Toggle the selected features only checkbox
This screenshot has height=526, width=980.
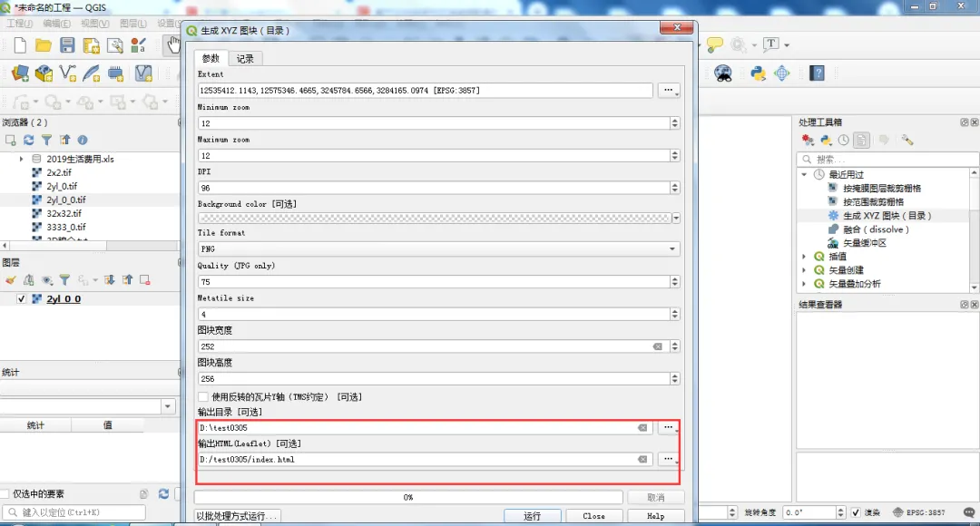point(5,493)
